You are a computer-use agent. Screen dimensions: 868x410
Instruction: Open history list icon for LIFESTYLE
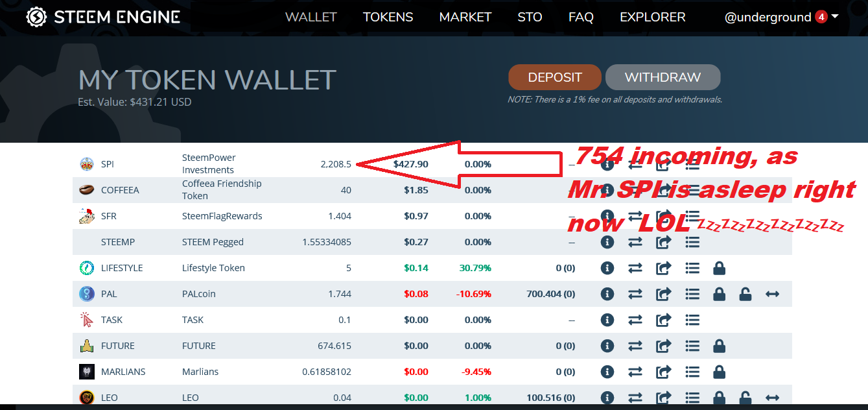point(692,268)
